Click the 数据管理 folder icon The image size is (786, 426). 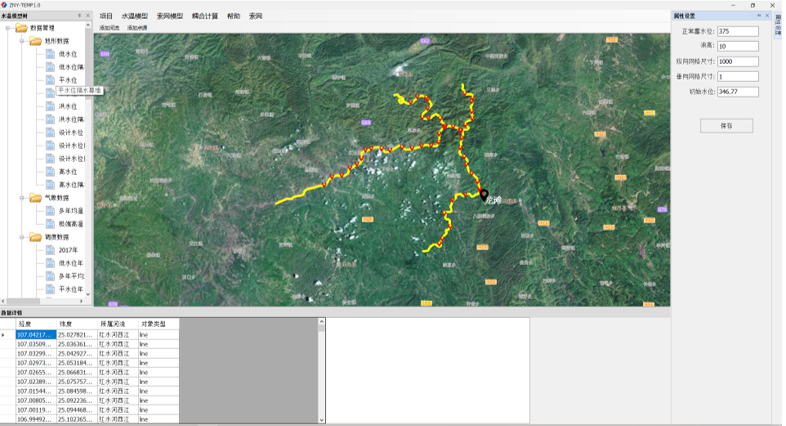tap(21, 28)
